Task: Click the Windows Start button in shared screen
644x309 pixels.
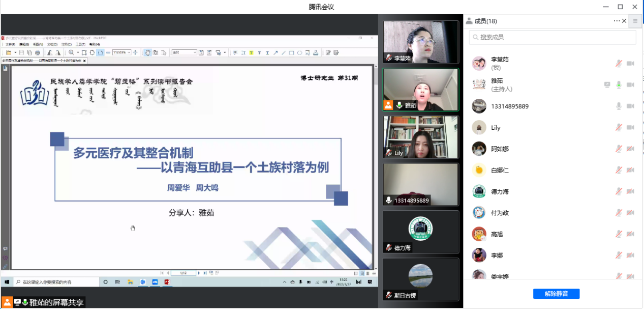Action: [x=7, y=282]
